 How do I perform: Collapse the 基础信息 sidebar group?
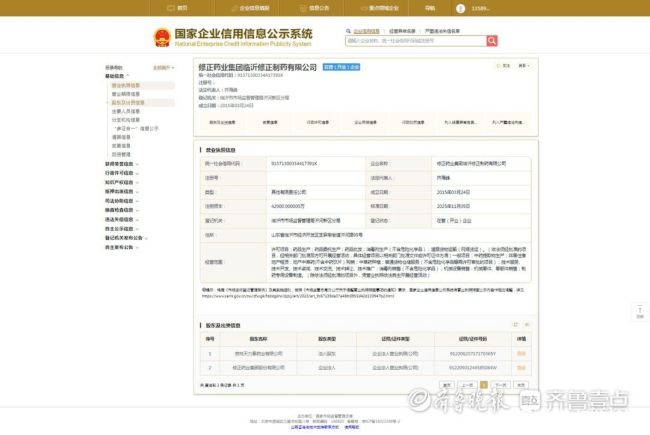click(x=117, y=76)
